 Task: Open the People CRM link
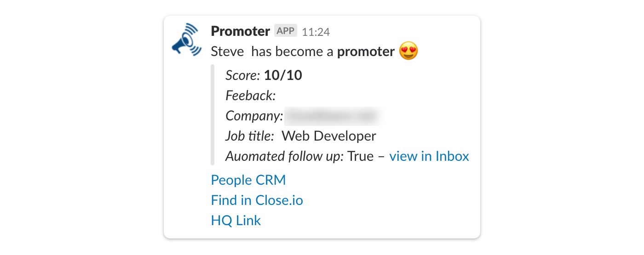pos(248,180)
